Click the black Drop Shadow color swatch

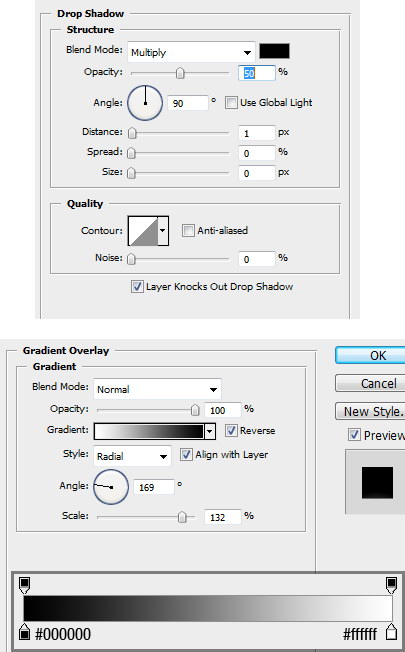tap(274, 51)
